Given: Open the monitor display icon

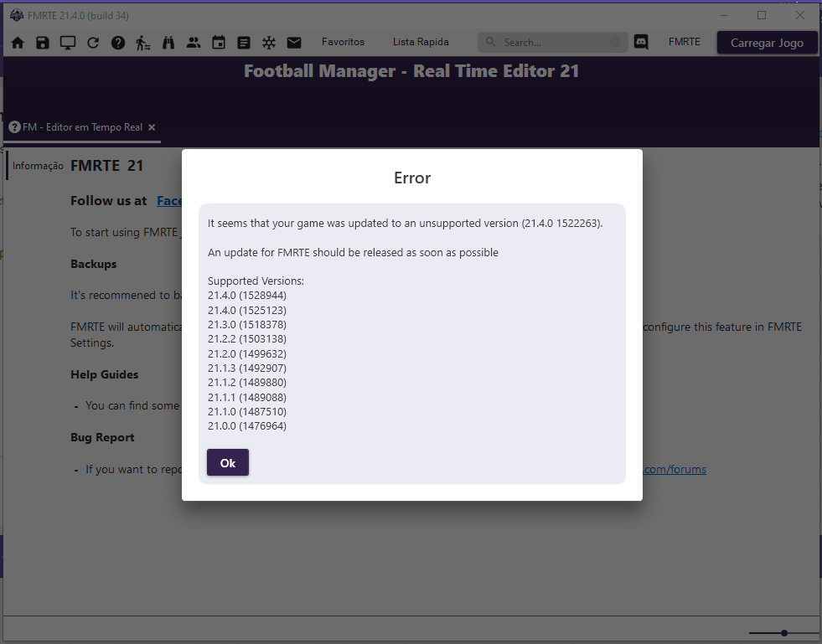Looking at the screenshot, I should click(68, 43).
